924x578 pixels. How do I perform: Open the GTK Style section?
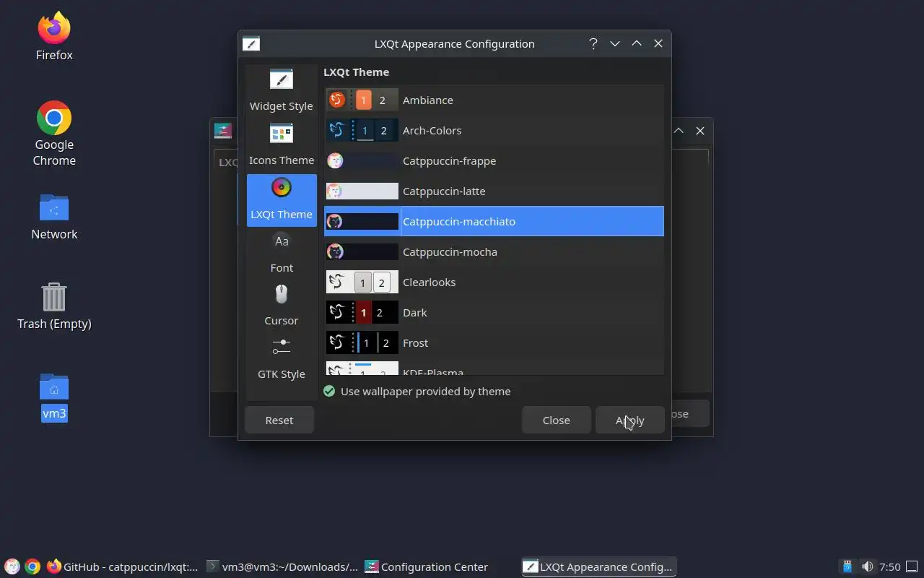pos(282,359)
